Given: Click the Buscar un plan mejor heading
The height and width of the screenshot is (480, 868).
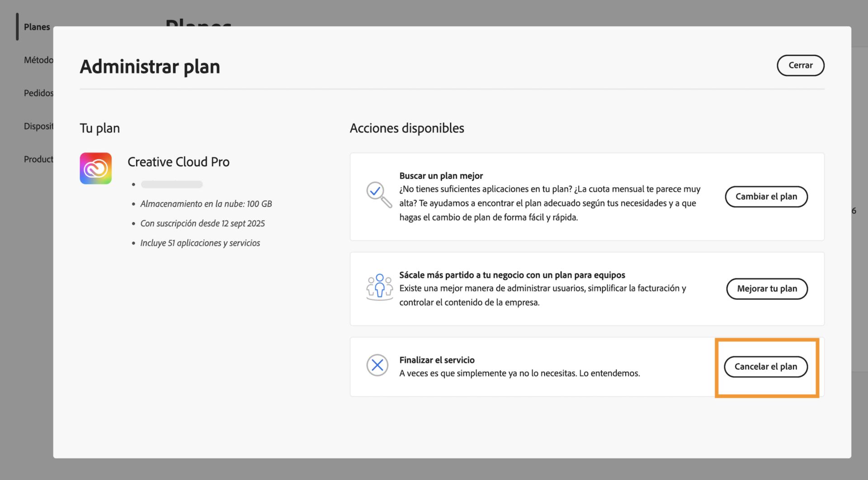Looking at the screenshot, I should click(x=441, y=176).
